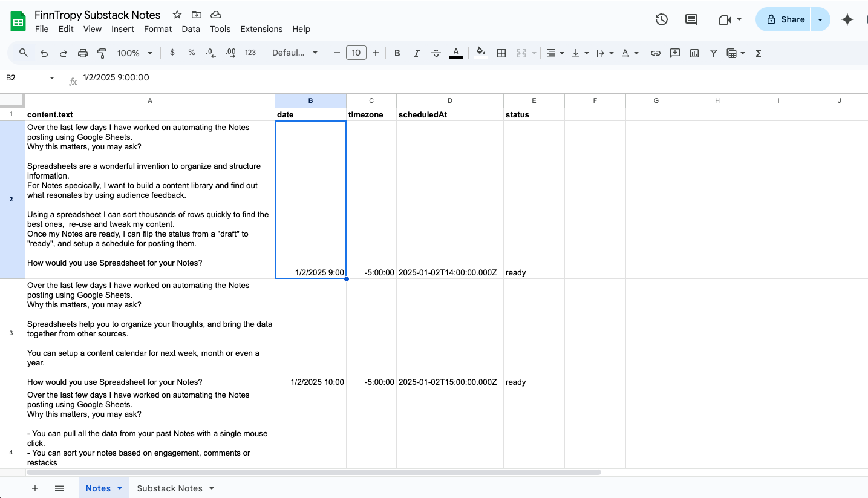Select the scheduledAt header cell
The image size is (868, 498).
point(450,114)
